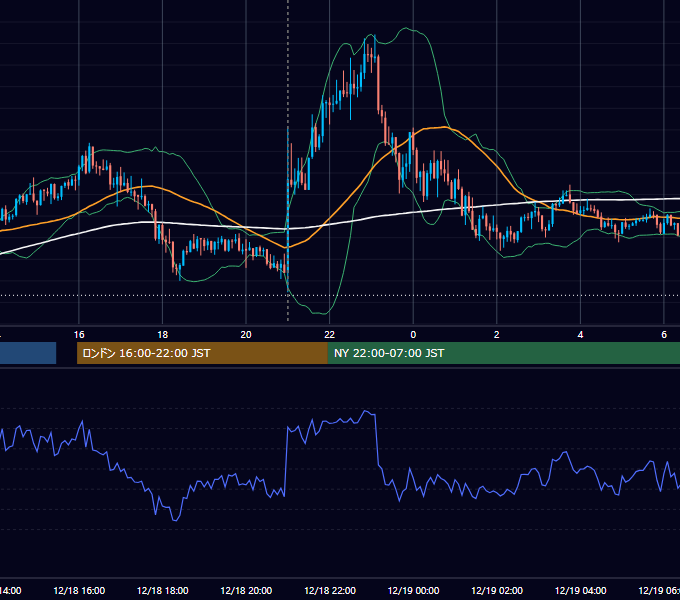
Task: Click the 12/19 00:00 date label
Action: (x=413, y=590)
